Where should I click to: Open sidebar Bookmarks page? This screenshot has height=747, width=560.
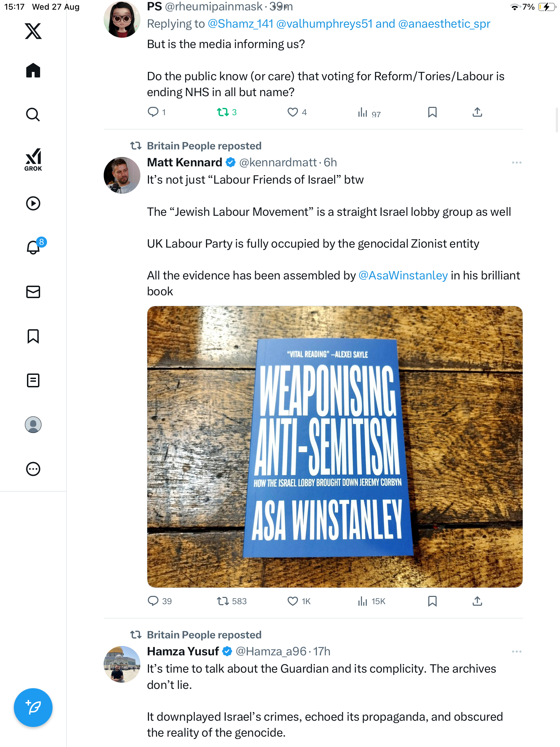pos(33,336)
